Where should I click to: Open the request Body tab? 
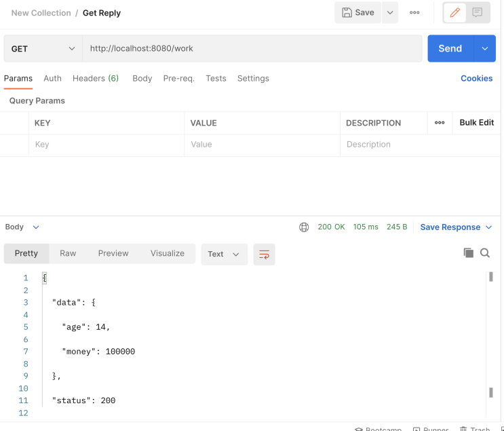pyautogui.click(x=142, y=79)
